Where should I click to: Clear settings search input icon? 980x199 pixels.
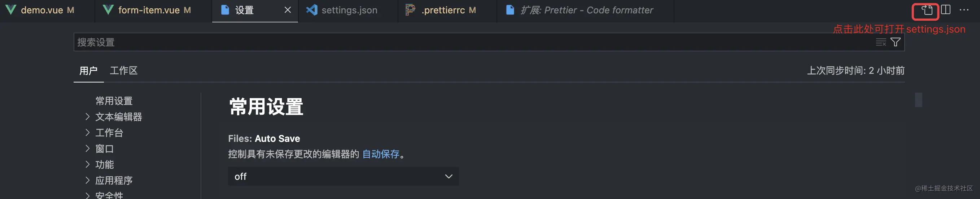coord(881,42)
